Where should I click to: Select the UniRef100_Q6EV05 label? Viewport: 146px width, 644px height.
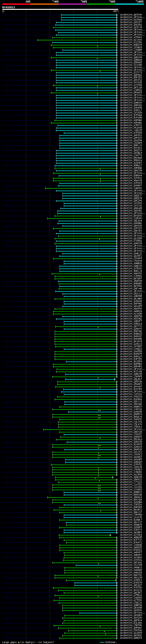coord(131,58)
